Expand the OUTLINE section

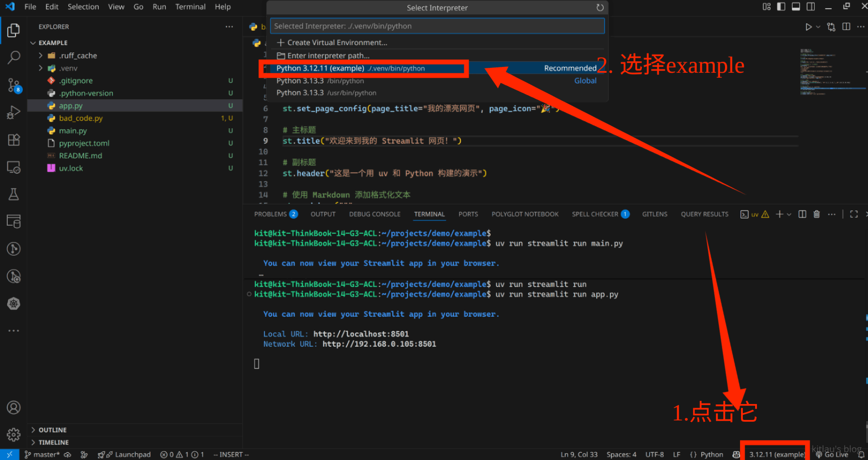point(52,430)
